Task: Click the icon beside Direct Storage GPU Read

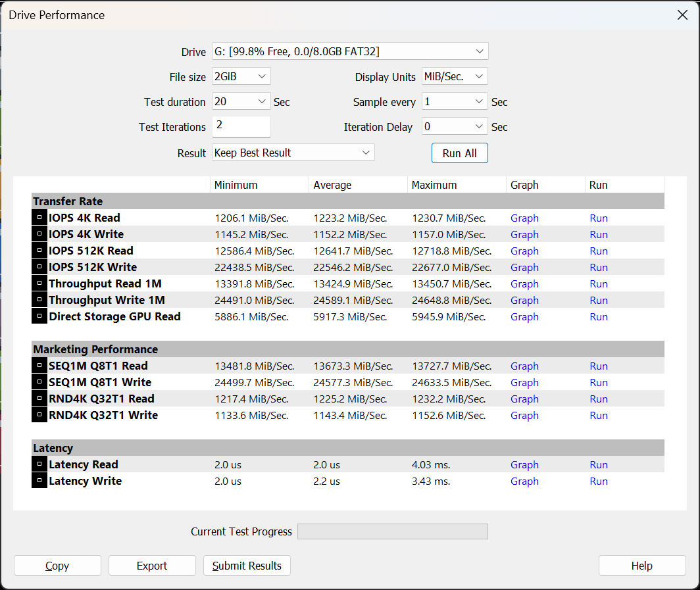Action: click(x=39, y=316)
